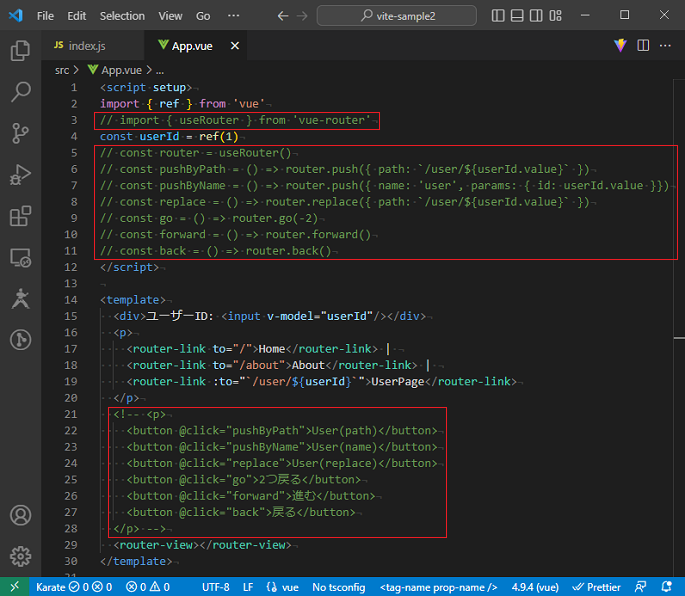Split the editor to the right
This screenshot has height=596, width=685.
pyautogui.click(x=643, y=45)
